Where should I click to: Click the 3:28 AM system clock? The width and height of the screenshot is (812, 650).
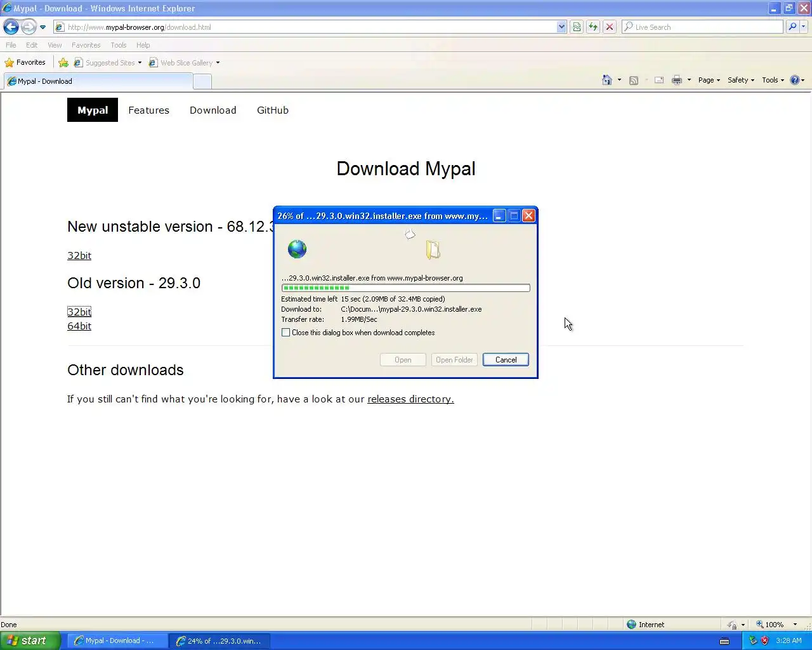point(789,640)
